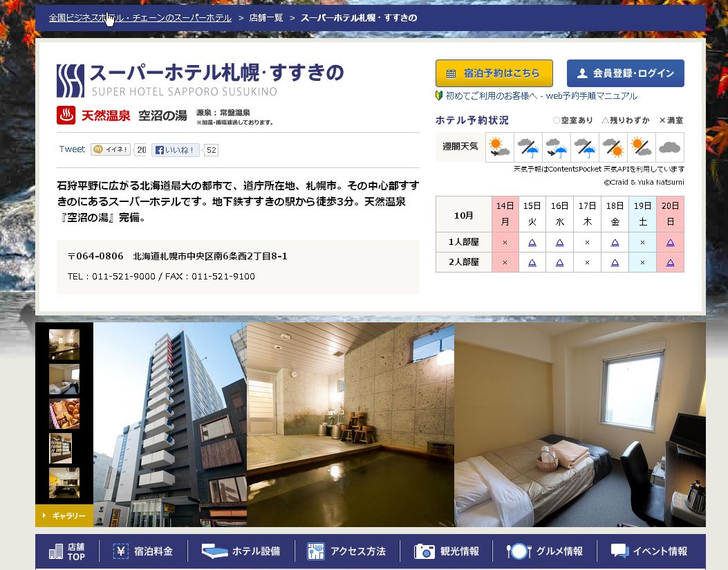Viewport: 728px width, 570px height.
Task: Select 18日 availability for 1人部屋
Action: pos(615,242)
